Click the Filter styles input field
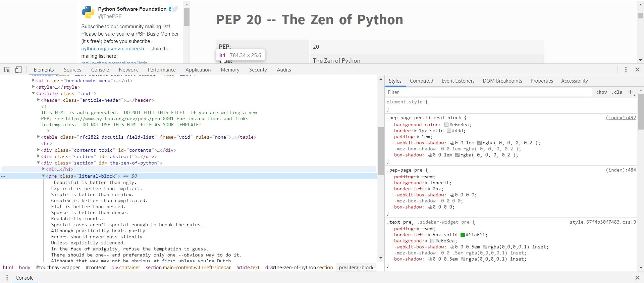644x283 pixels. [x=489, y=92]
